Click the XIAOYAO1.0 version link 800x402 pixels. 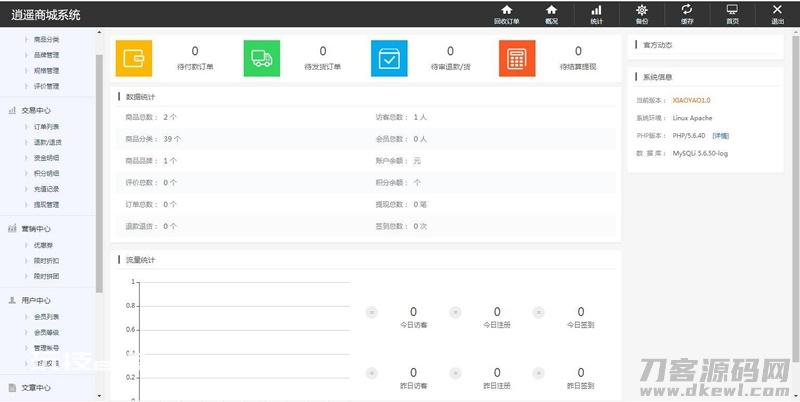(691, 100)
